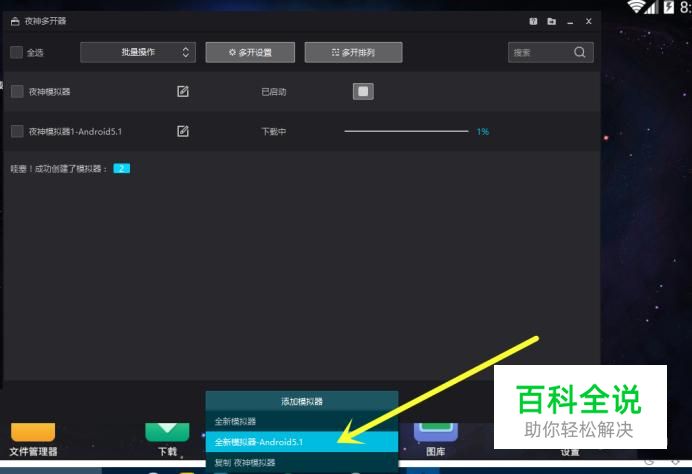Select 全新模拟器 menu entry
The width and height of the screenshot is (692, 474).
point(302,421)
